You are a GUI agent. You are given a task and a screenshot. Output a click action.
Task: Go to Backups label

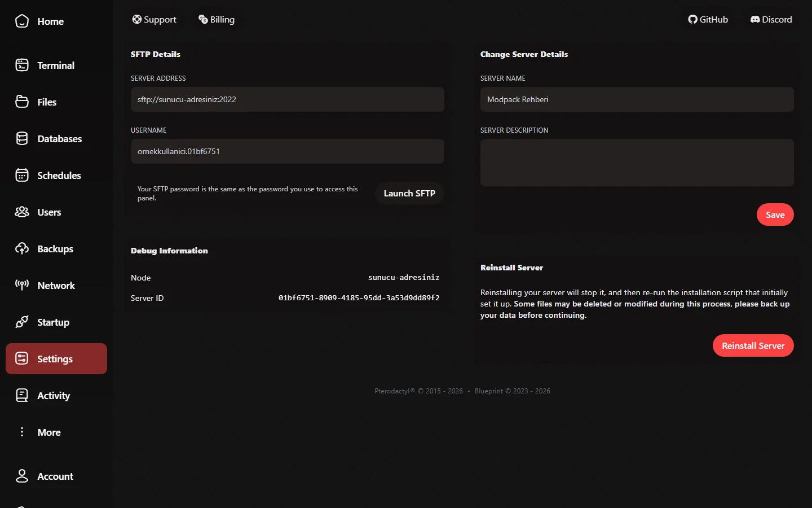[55, 249]
